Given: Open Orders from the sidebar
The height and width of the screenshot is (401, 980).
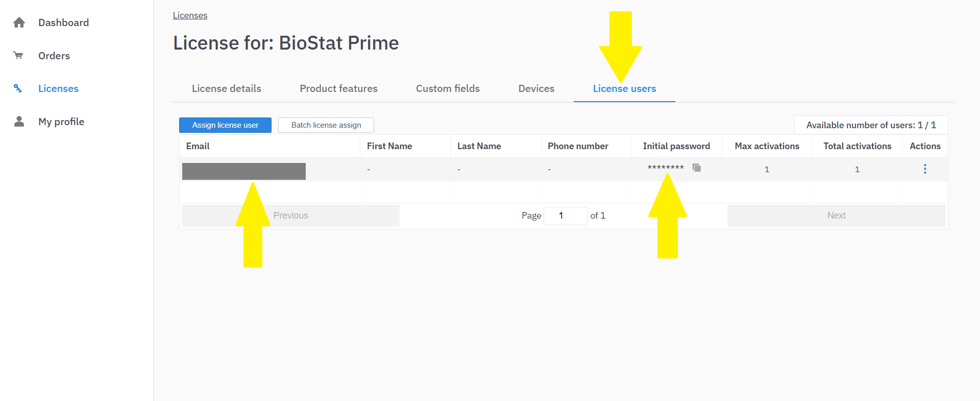Looking at the screenshot, I should click(54, 56).
